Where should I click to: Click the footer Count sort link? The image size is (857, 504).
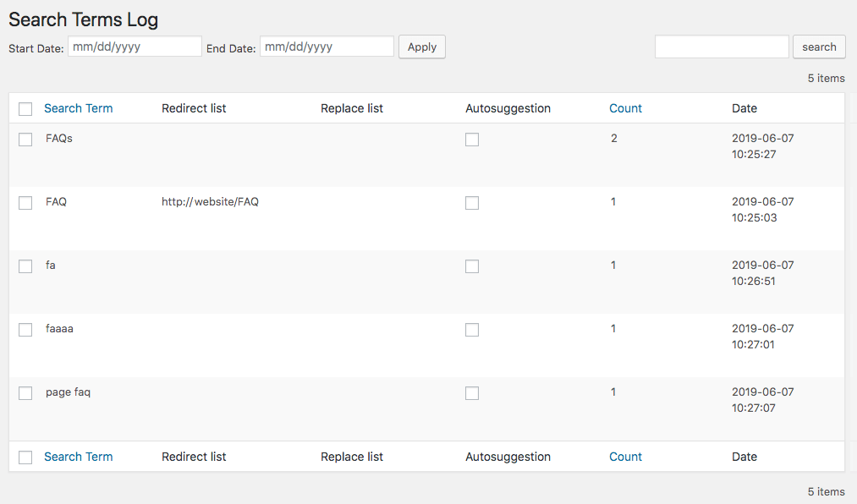(x=625, y=457)
